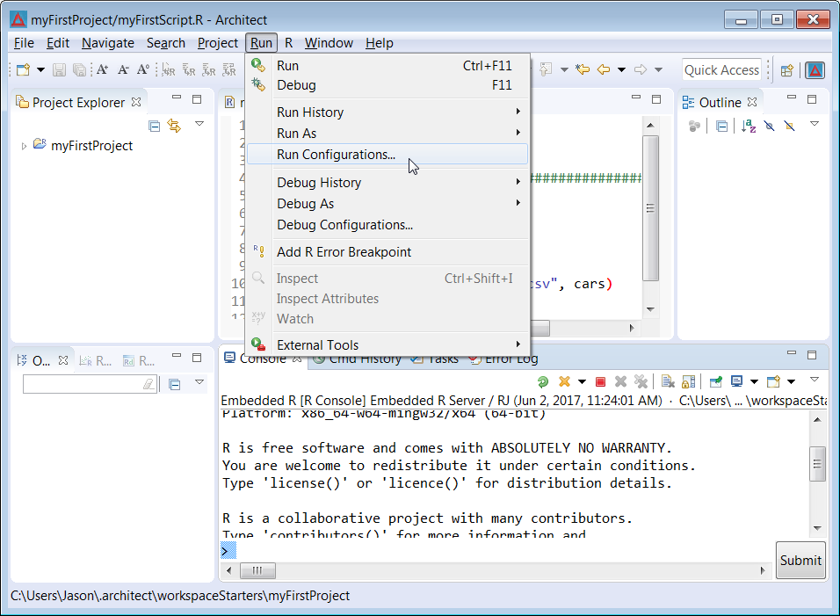Click the Open Console icon
Viewport: 840px width, 616px height.
pyautogui.click(x=773, y=381)
